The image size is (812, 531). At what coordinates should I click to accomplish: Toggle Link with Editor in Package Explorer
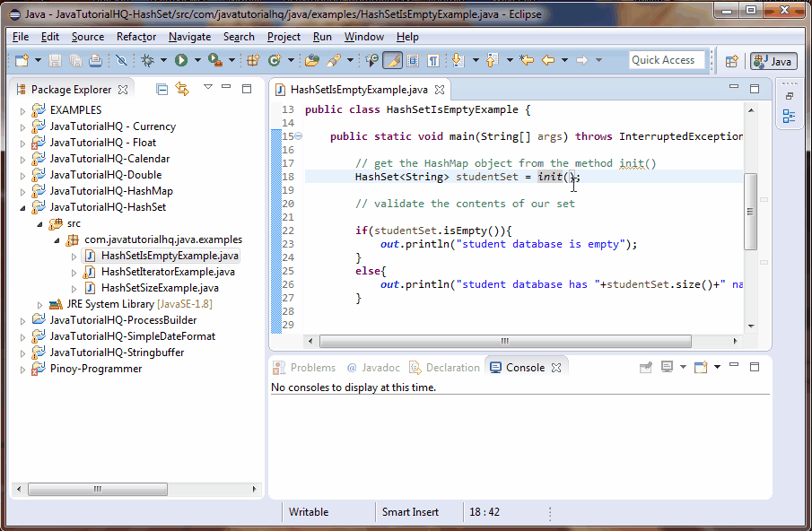point(182,89)
